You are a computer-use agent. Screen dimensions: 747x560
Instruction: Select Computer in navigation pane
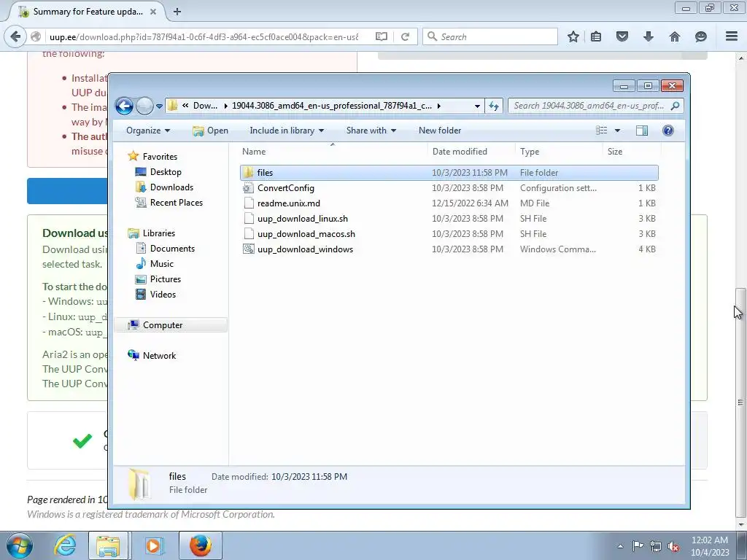tap(171, 325)
